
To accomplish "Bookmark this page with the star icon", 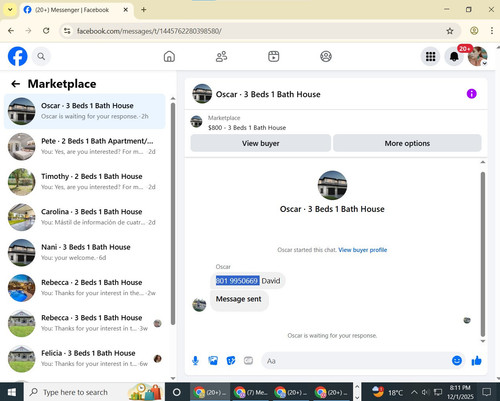I will pyautogui.click(x=450, y=31).
